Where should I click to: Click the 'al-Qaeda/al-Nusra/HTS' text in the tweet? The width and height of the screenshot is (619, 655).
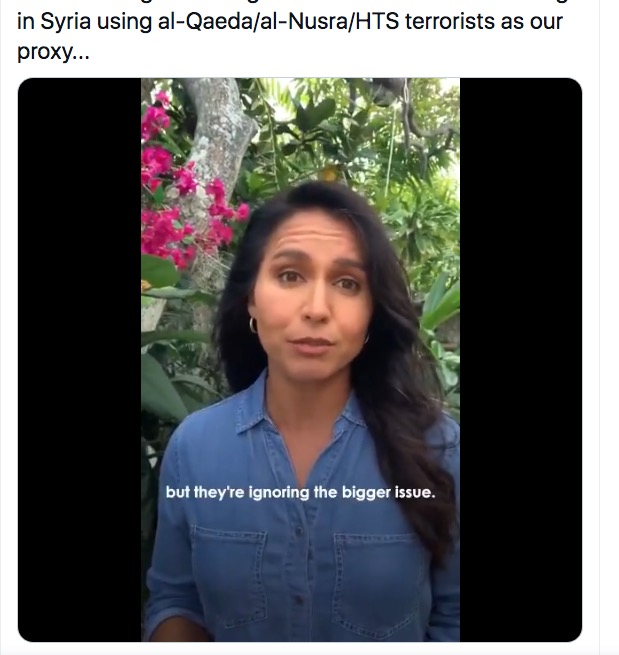278,21
